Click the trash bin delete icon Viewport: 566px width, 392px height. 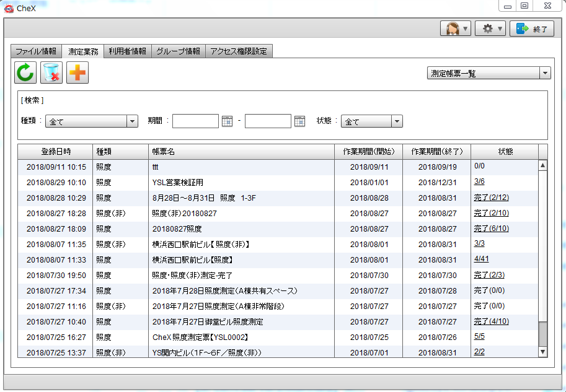[51, 72]
